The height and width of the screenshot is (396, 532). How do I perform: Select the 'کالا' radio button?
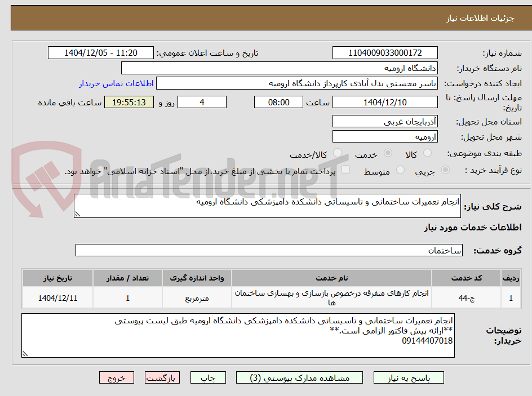pyautogui.click(x=427, y=153)
